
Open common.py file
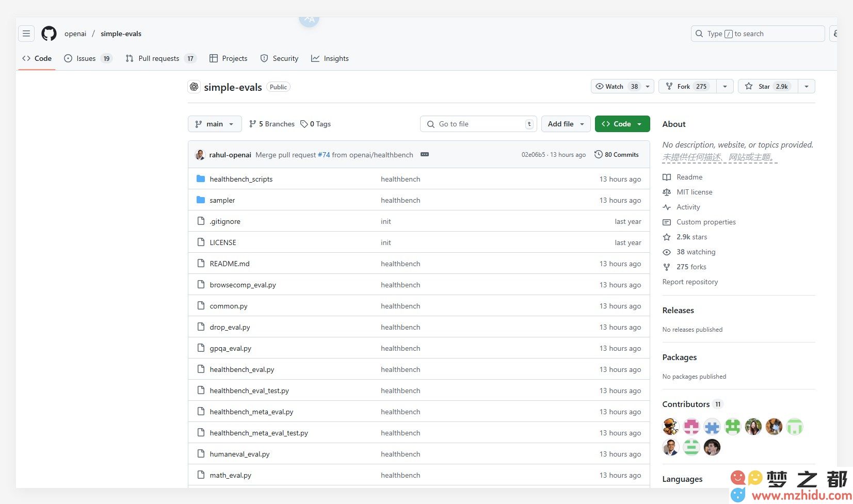229,306
